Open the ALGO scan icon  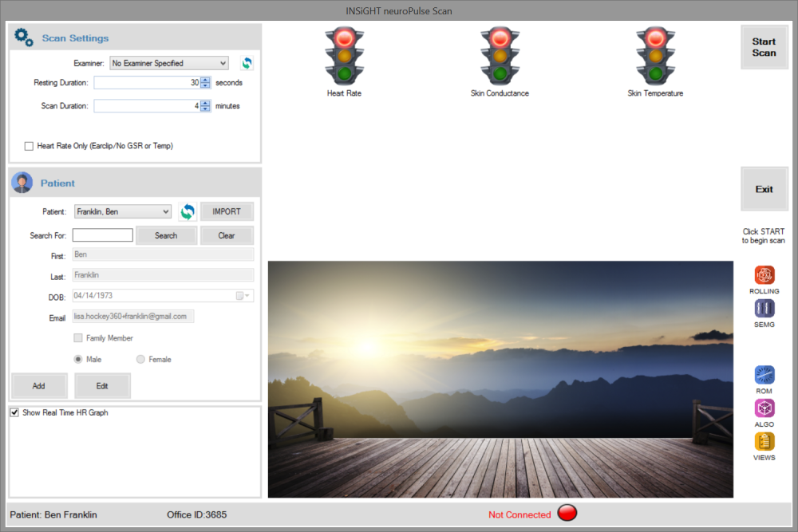coord(764,408)
